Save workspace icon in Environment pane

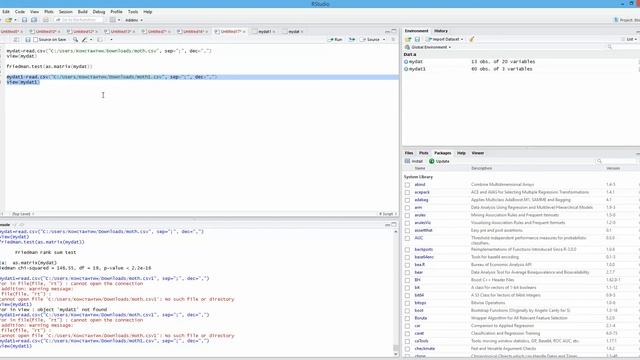click(417, 39)
